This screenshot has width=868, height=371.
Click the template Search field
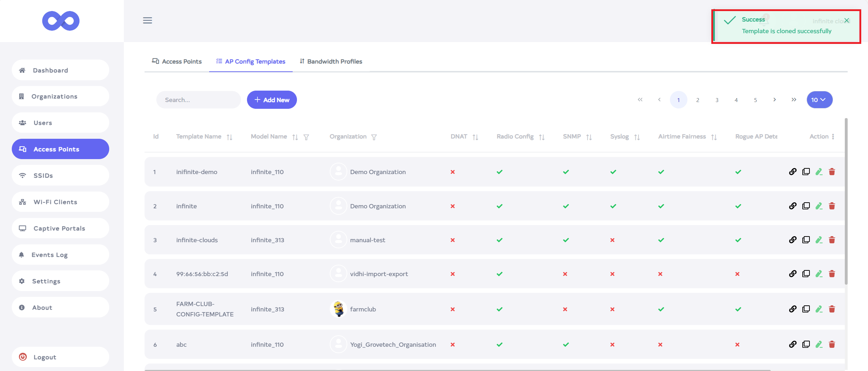198,100
